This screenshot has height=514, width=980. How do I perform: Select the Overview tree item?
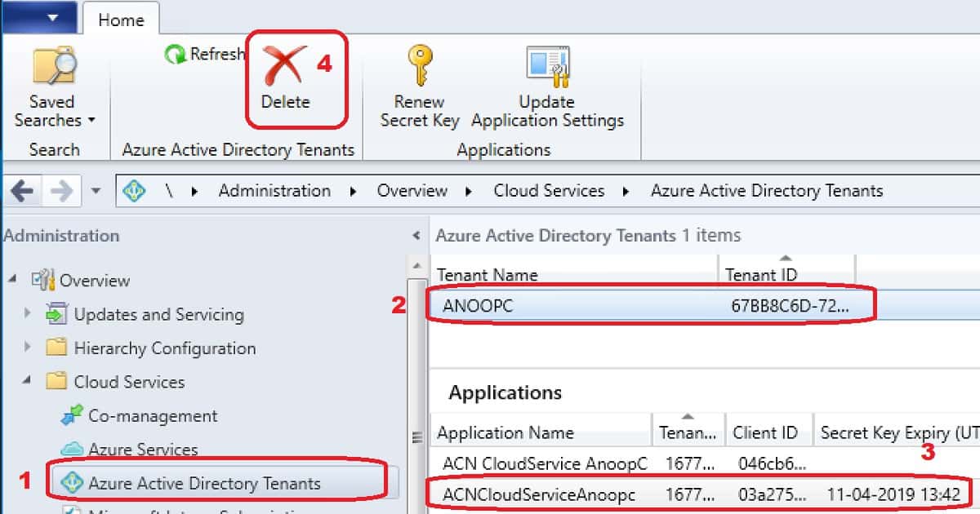tap(94, 280)
